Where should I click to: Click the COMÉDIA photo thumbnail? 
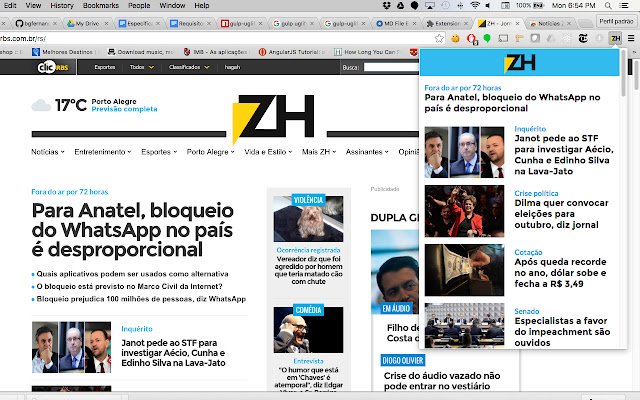[308, 330]
